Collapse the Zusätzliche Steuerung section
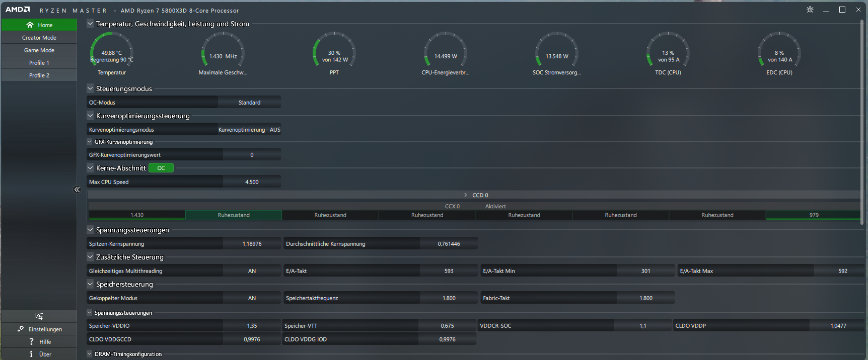 90,256
